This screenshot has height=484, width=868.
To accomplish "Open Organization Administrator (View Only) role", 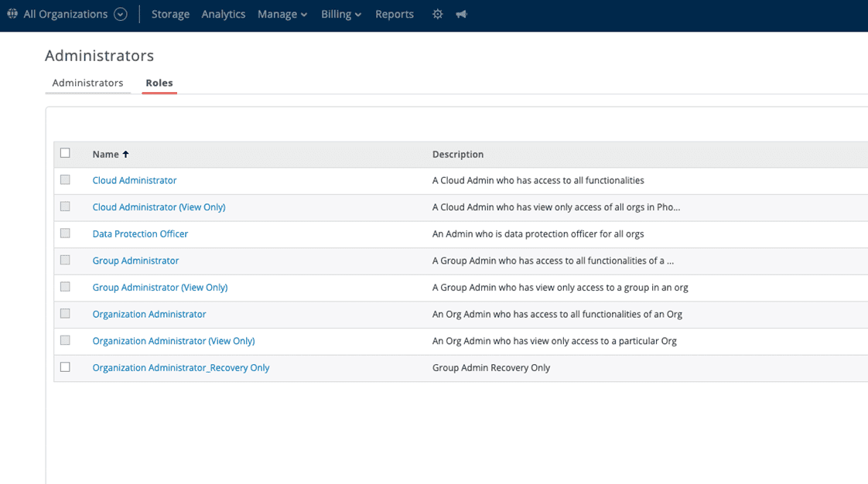I will tap(173, 341).
